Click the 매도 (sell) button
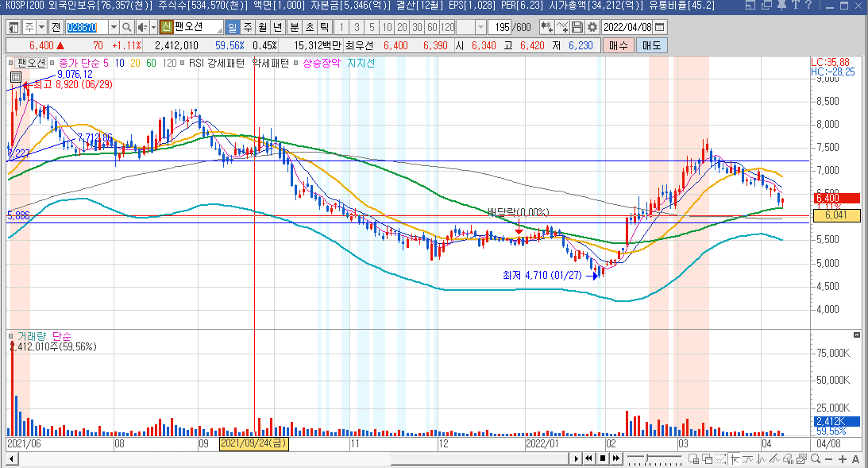The image size is (868, 468). tap(651, 45)
